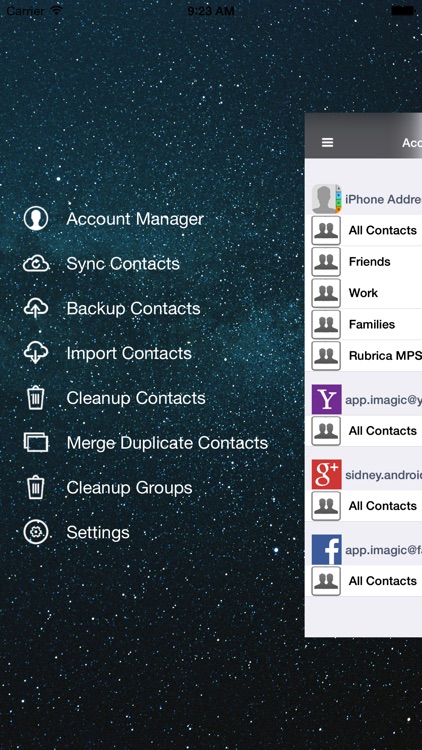Tap the Backup Contacts cloud upload icon
The width and height of the screenshot is (422, 750).
coord(36,309)
